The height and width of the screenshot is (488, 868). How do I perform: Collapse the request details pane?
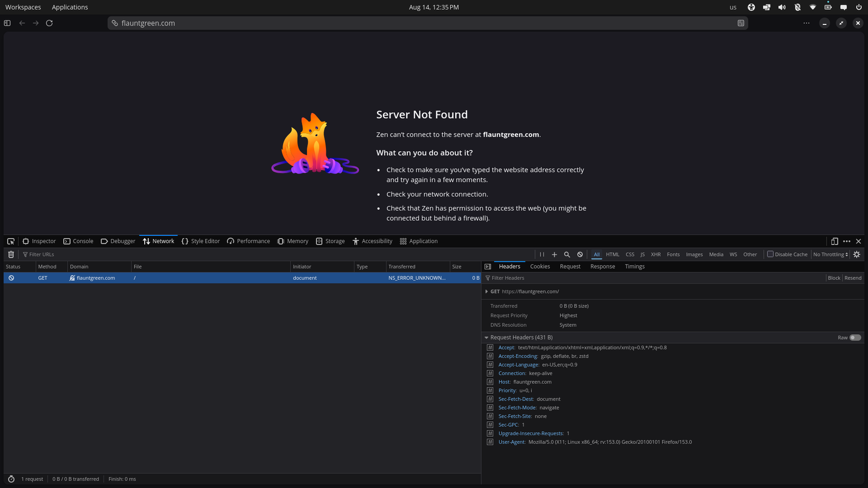click(x=488, y=267)
